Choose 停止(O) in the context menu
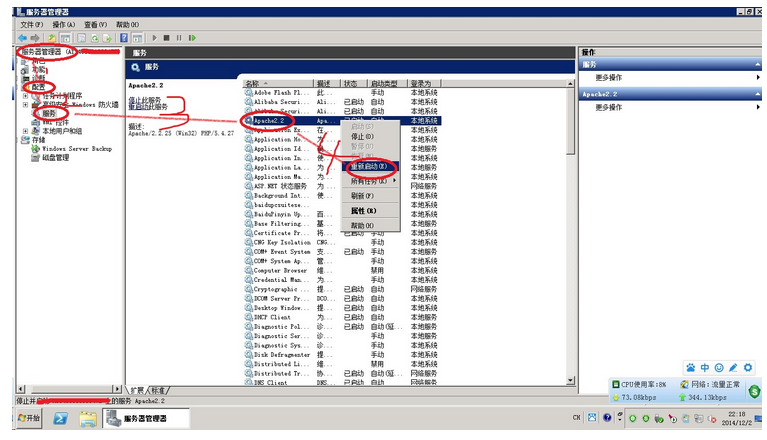 (370, 136)
